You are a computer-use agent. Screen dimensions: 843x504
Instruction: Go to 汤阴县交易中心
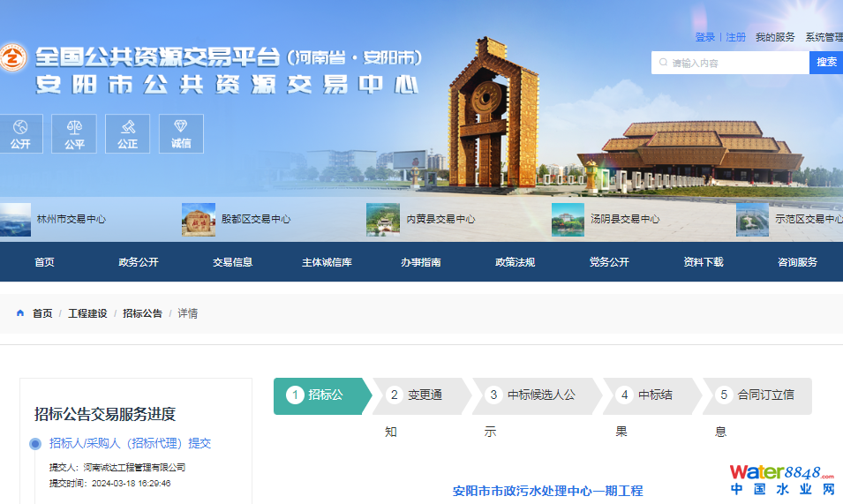click(624, 219)
